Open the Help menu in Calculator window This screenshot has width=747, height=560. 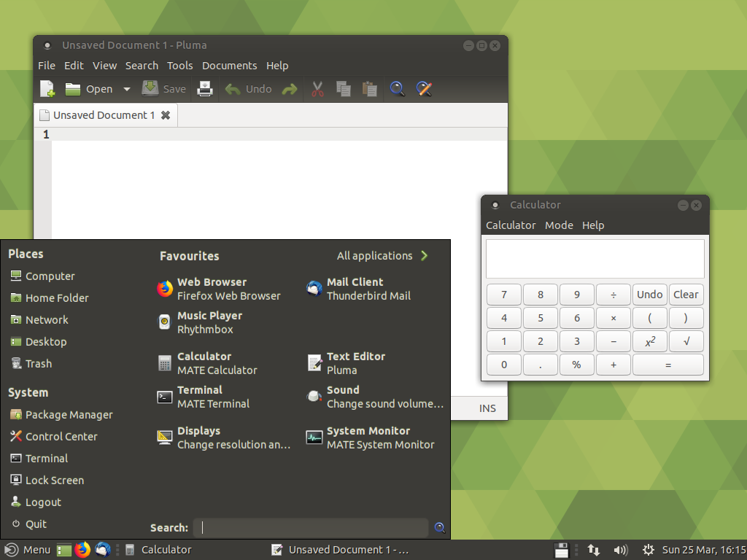[593, 225]
